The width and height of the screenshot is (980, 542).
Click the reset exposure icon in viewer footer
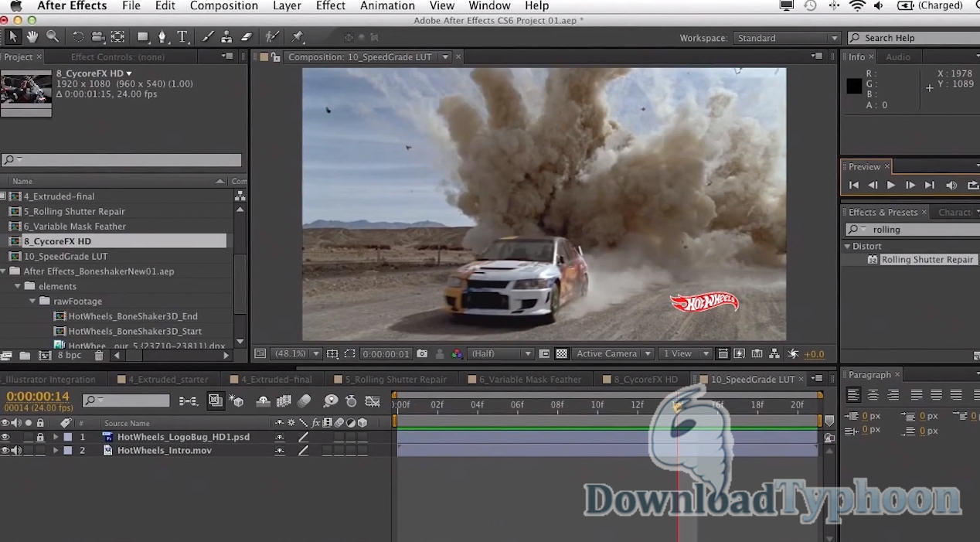[x=793, y=353]
